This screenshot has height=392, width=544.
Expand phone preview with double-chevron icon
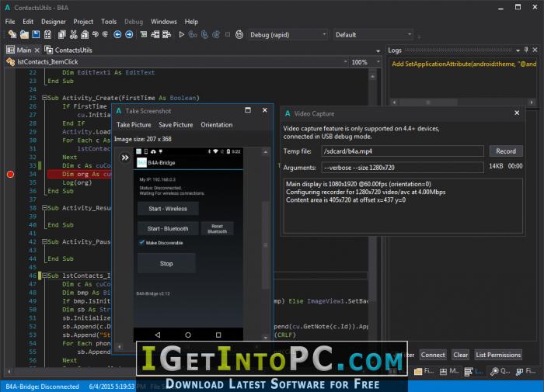pos(125,158)
